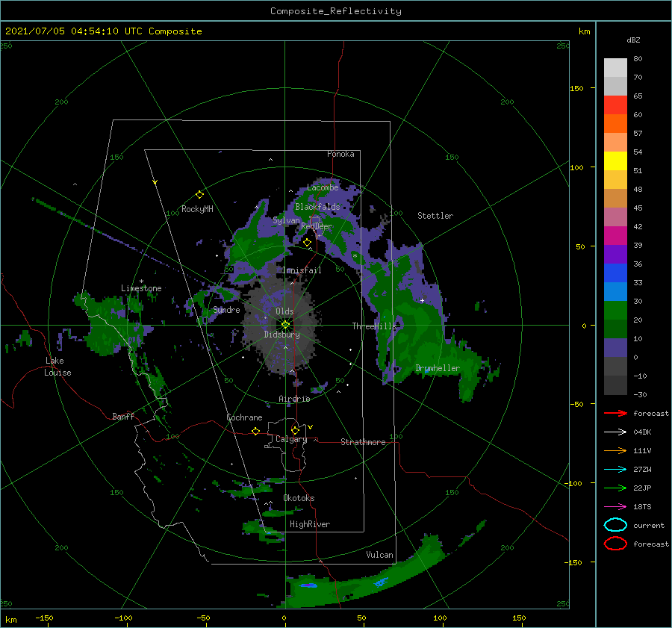Click the RockyMH label
Viewport: 672px width, 628px height.
coord(197,209)
